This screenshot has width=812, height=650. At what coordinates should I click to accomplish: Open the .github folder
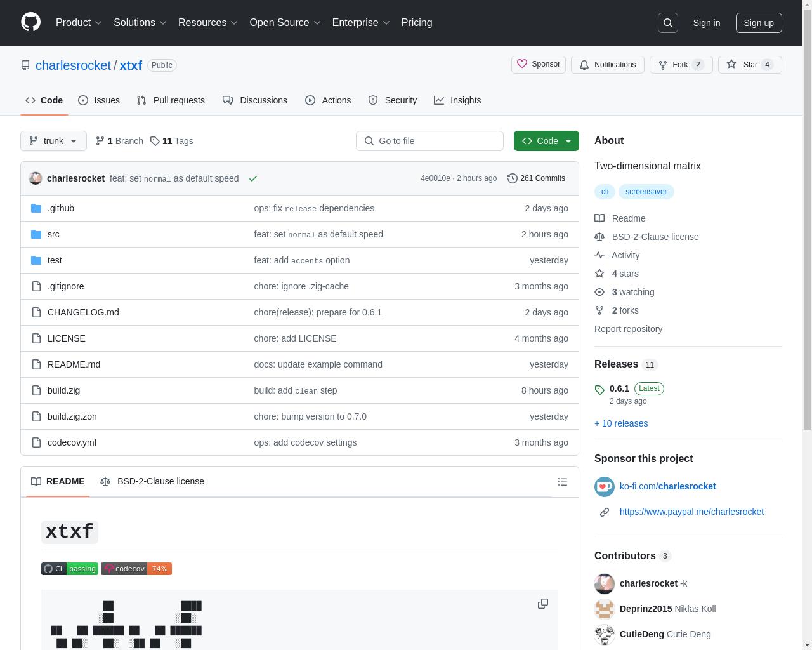click(61, 208)
